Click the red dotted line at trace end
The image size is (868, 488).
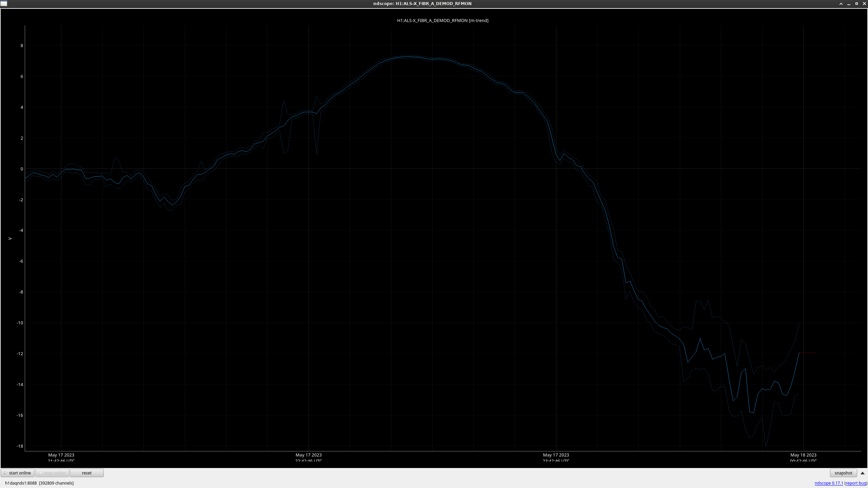pos(807,353)
